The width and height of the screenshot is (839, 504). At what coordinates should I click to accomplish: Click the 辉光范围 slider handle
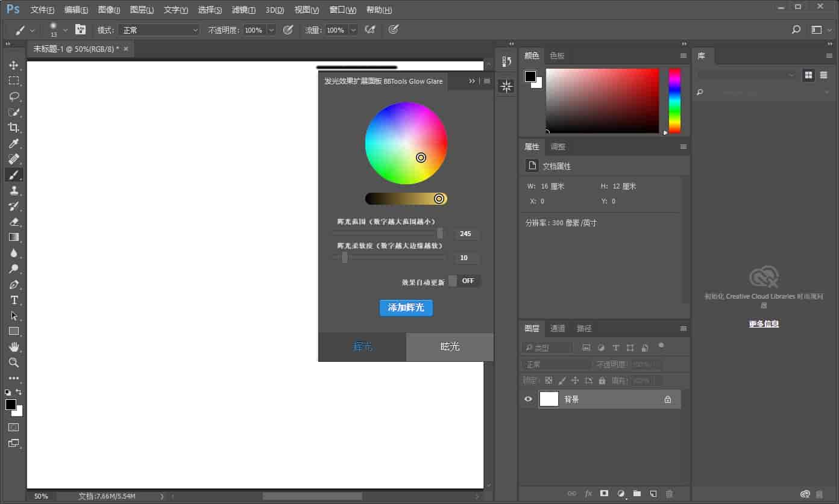[x=440, y=234]
